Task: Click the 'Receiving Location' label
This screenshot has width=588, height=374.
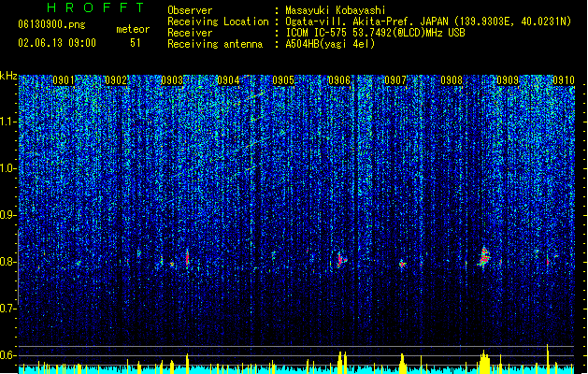Action: pos(218,22)
